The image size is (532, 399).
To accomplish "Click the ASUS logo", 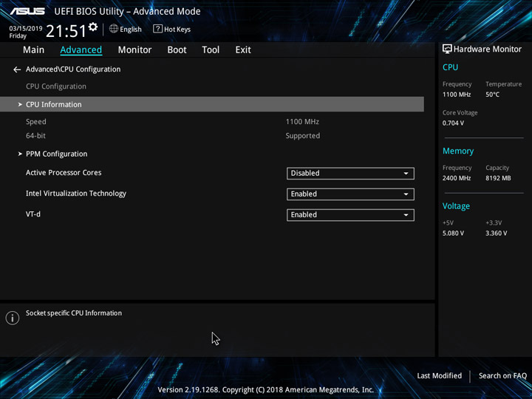I will click(27, 11).
